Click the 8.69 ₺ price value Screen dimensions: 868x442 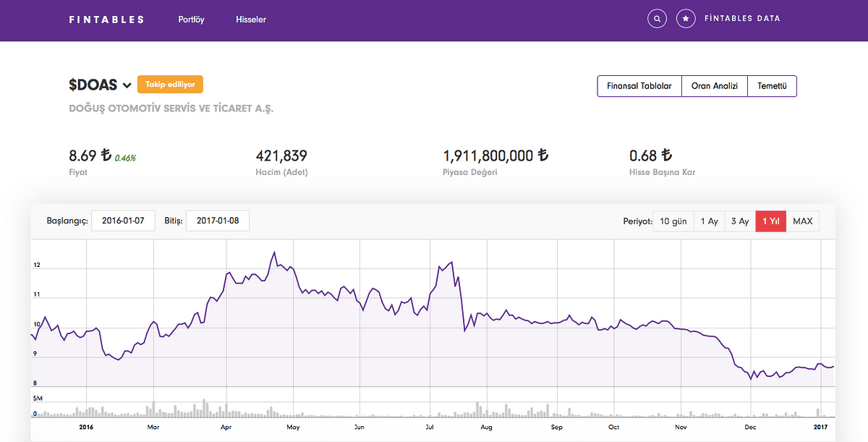90,156
